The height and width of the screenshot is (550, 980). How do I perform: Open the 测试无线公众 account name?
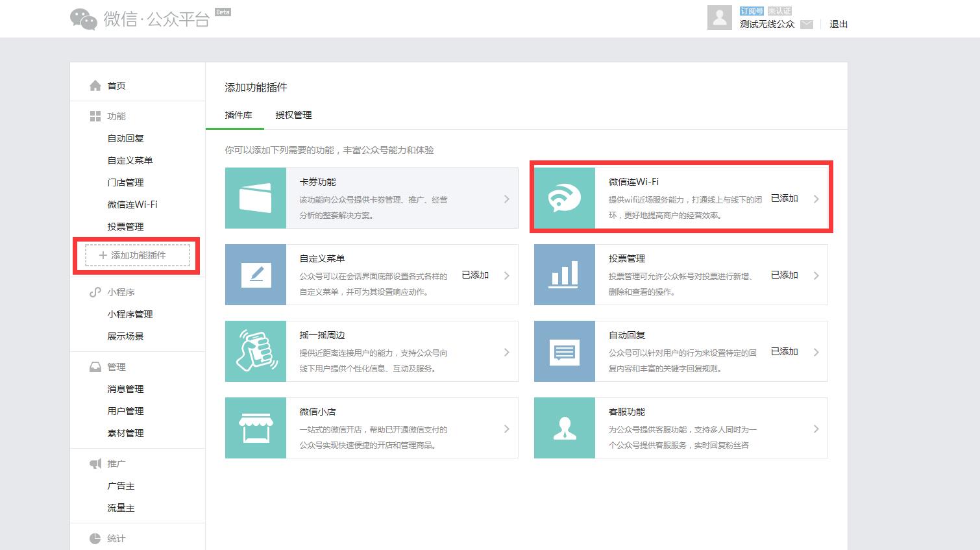(767, 24)
